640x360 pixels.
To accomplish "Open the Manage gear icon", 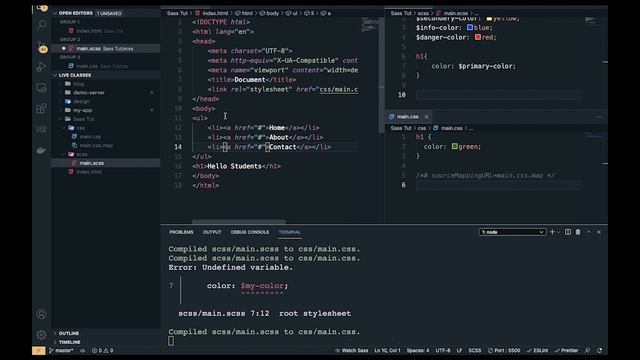I will pos(41,335).
